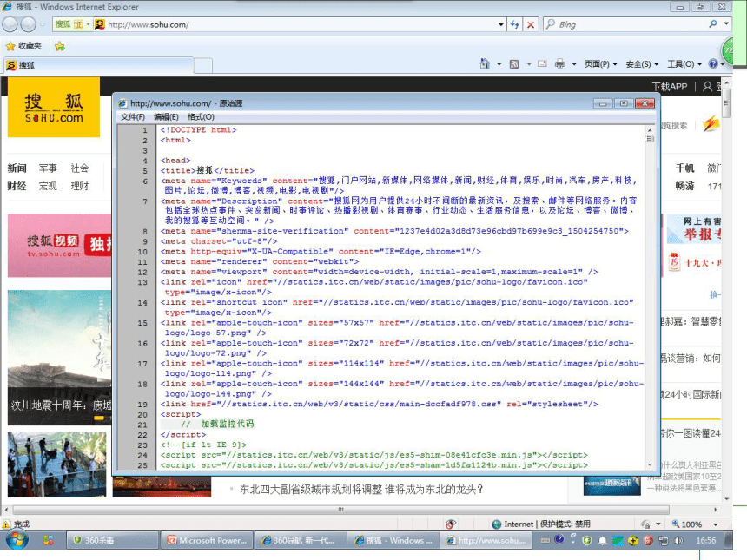
Task: Click the <title>搜狐 line in source
Action: pyautogui.click(x=208, y=170)
